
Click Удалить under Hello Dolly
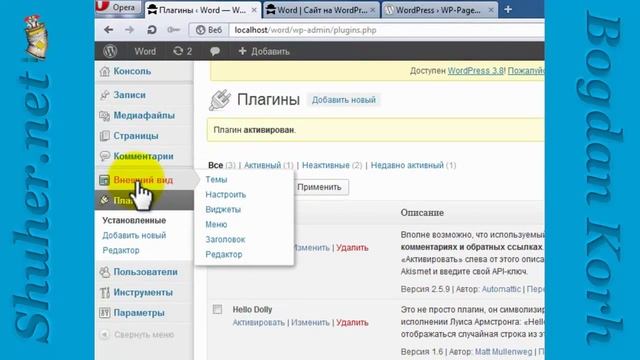(x=352, y=322)
